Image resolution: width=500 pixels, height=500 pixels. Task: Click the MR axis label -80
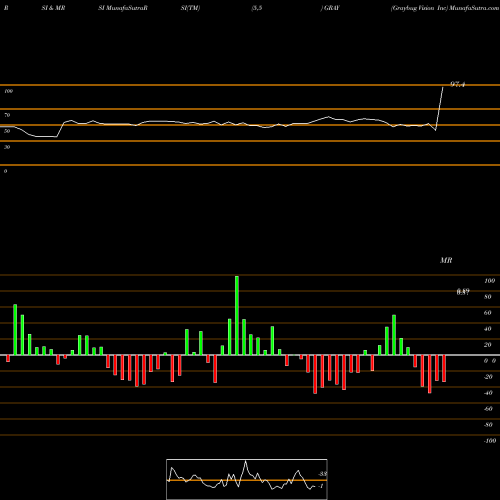488,425
